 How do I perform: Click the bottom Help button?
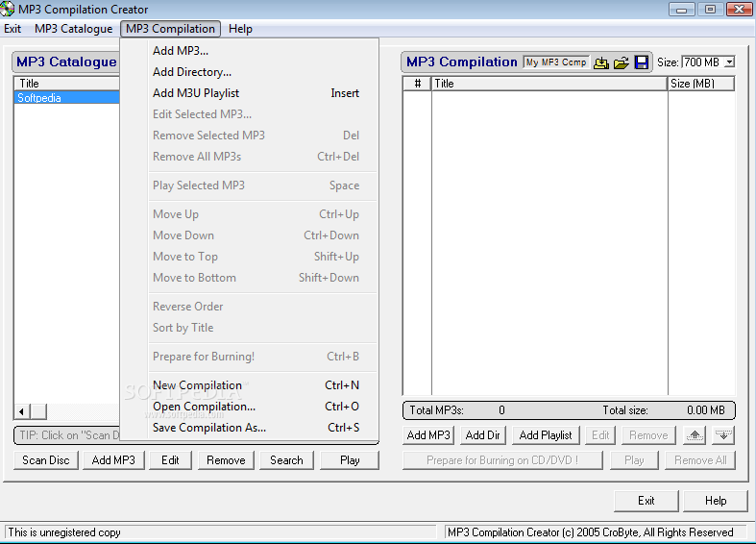pos(716,501)
